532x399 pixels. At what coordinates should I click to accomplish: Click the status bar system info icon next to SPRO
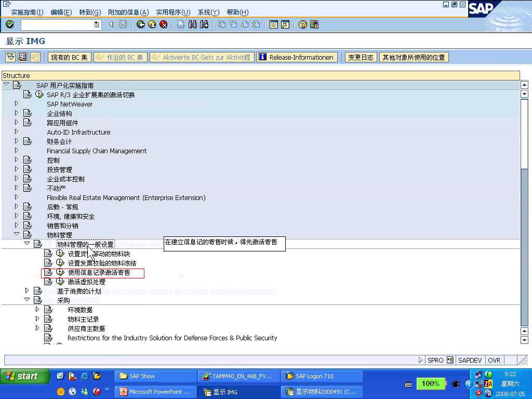click(450, 360)
